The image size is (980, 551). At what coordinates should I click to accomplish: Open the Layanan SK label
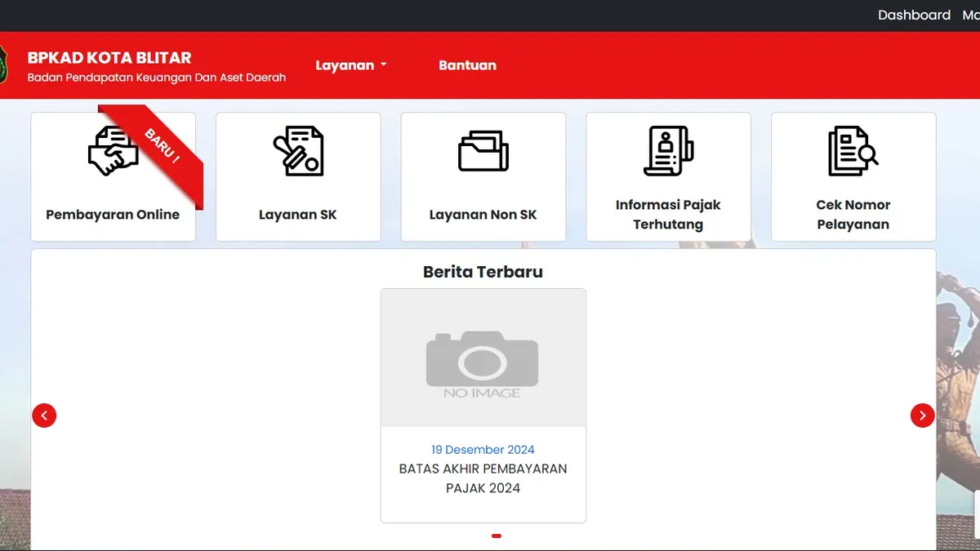click(298, 215)
